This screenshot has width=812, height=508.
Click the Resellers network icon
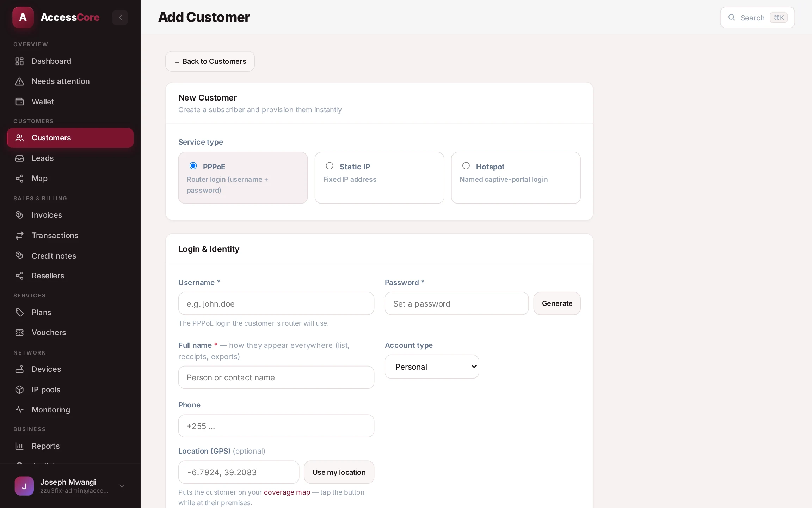click(x=19, y=276)
